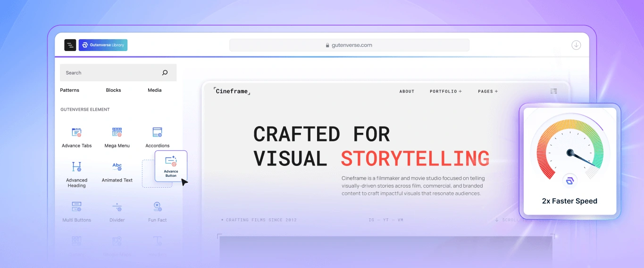This screenshot has height=268, width=644.
Task: Select the Animated Text element
Action: coord(117,172)
